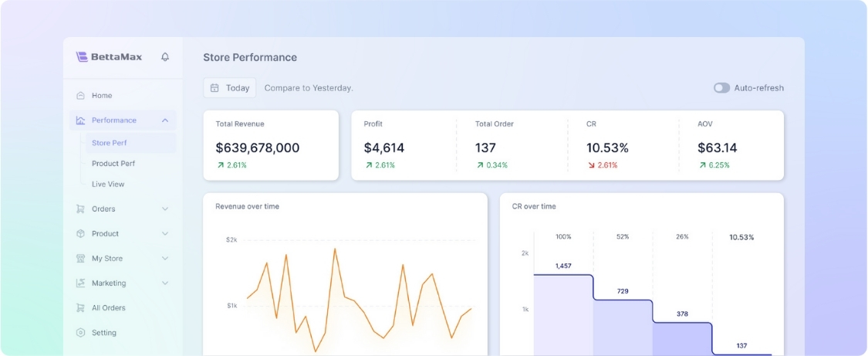Click the Orders cart icon
The image size is (868, 356).
pyautogui.click(x=80, y=209)
